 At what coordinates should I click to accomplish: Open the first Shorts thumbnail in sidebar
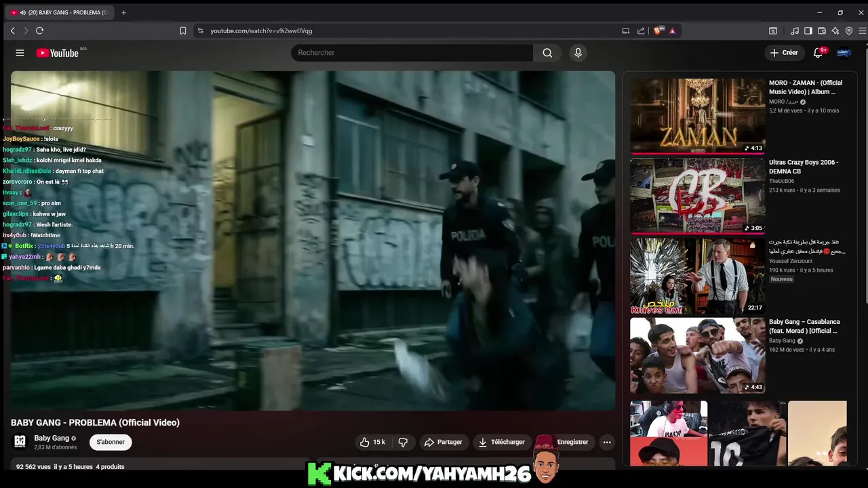click(x=669, y=434)
